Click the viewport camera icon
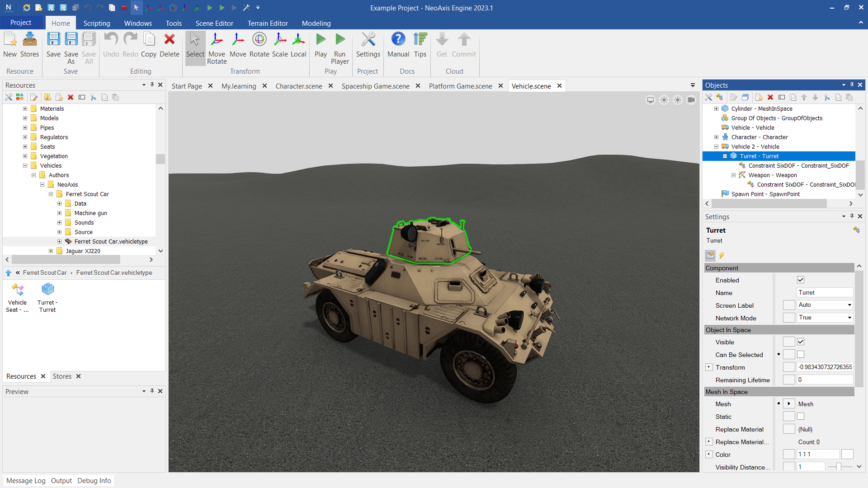This screenshot has height=488, width=868. (x=691, y=100)
